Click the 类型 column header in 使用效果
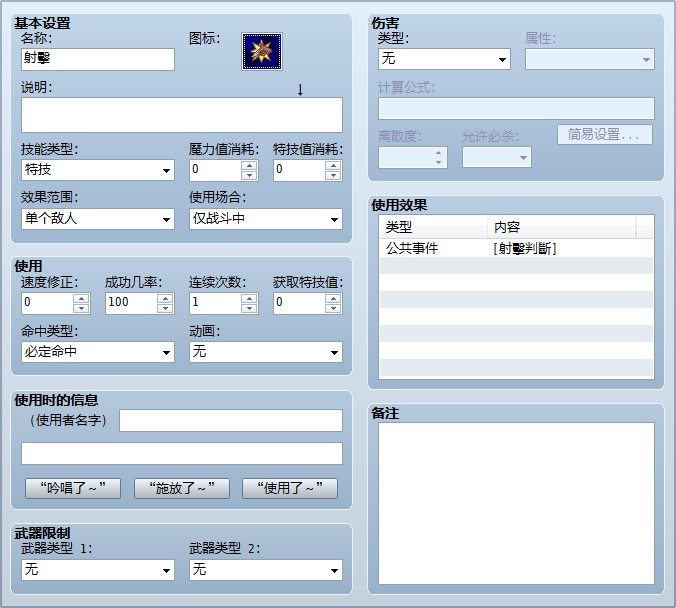676x608 pixels. pyautogui.click(x=434, y=227)
